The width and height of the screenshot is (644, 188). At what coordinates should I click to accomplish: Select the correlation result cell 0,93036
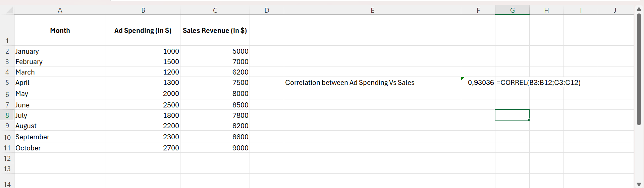point(480,83)
